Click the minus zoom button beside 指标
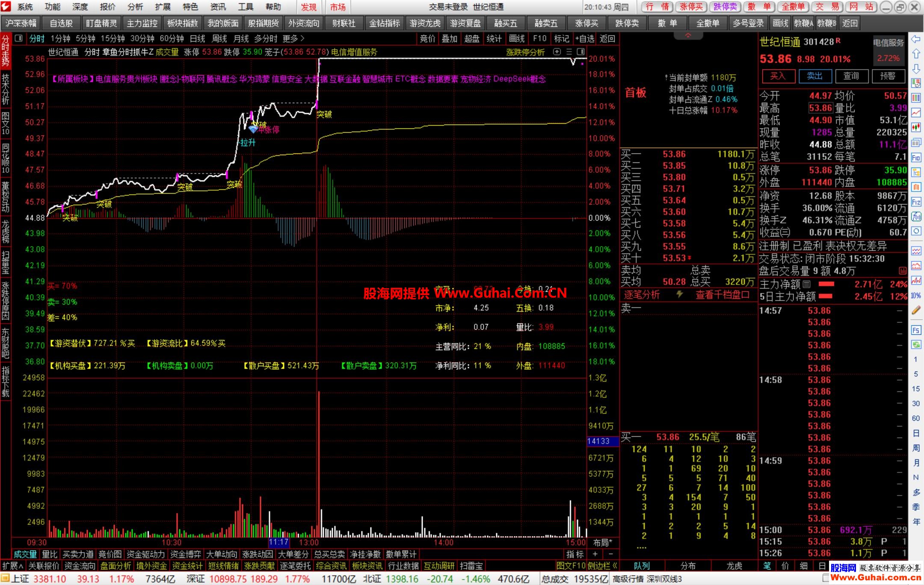Viewport: 924px width, 585px height. (x=611, y=554)
